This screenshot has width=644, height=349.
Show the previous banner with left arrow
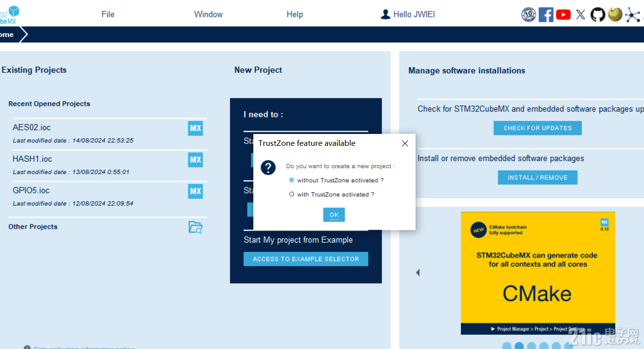pos(418,272)
